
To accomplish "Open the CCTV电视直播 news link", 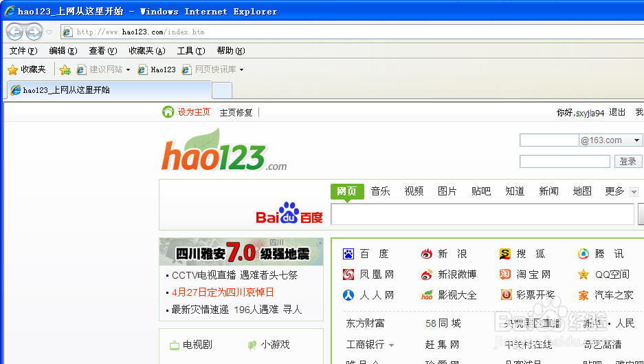I will [x=203, y=275].
